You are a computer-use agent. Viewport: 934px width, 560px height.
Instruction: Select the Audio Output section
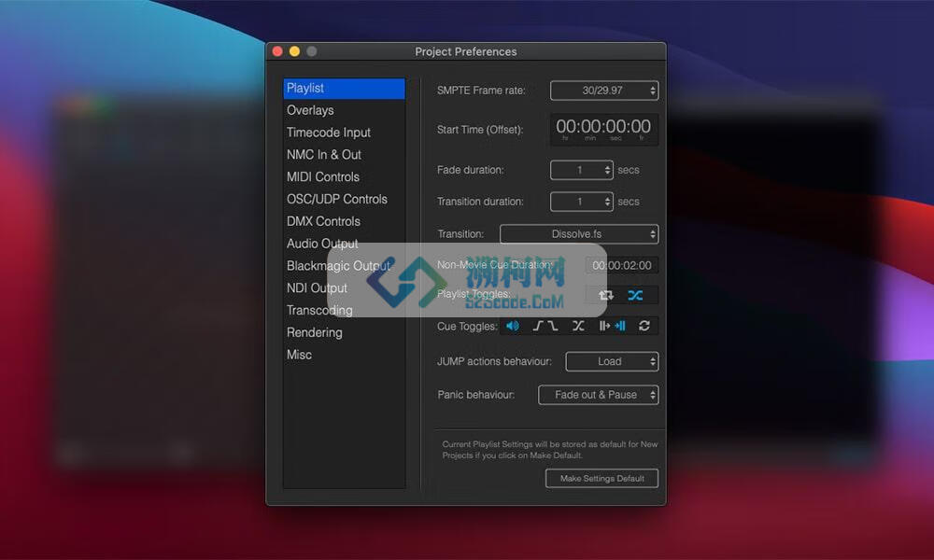click(345, 244)
